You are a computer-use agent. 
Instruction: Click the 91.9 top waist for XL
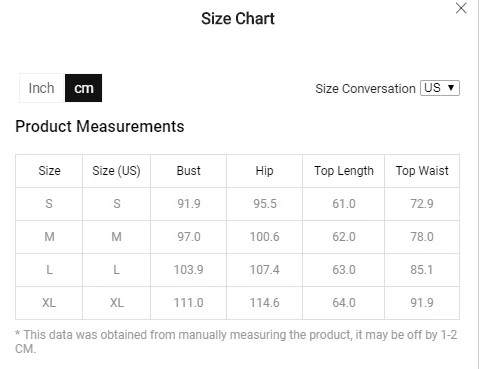click(x=422, y=303)
